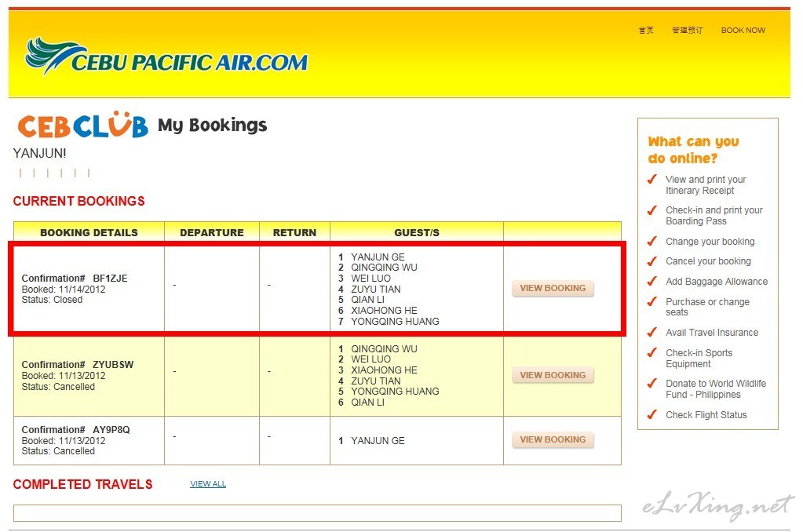Click the COMPLETED TRAVELS heading
This screenshot has width=803, height=532.
82,484
